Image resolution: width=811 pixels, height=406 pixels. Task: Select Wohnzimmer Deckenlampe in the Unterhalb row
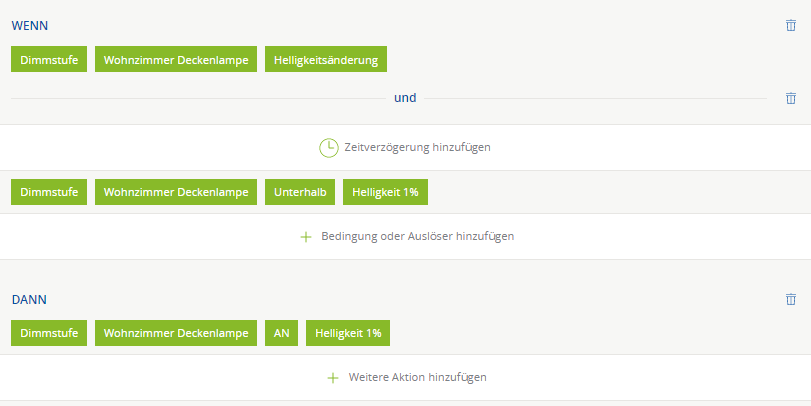176,192
